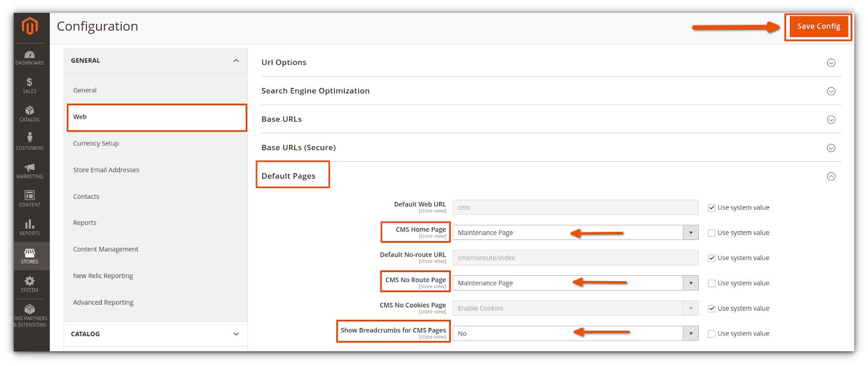
Task: Toggle Use system value for Default Web URL
Action: (x=711, y=207)
